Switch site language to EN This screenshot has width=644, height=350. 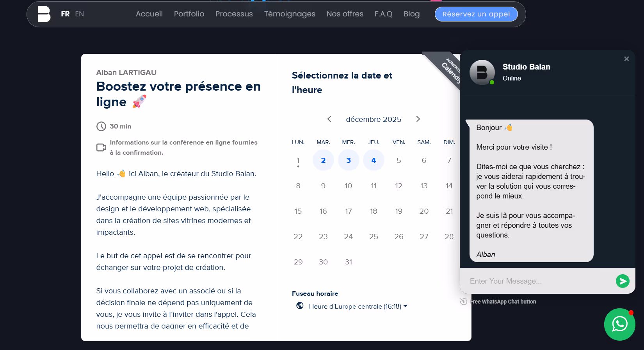point(80,14)
